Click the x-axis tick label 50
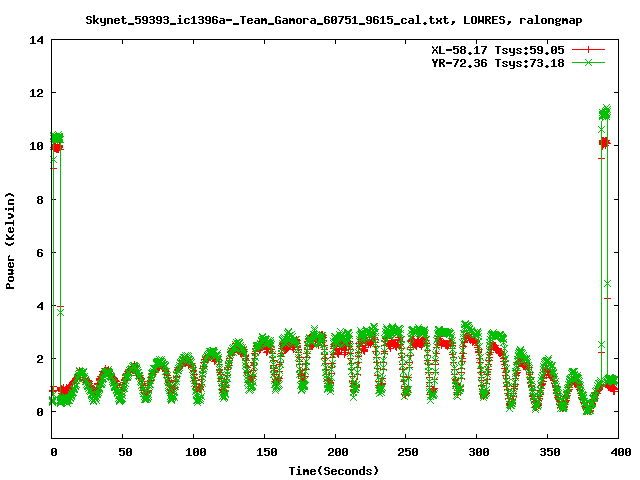 tap(125, 452)
